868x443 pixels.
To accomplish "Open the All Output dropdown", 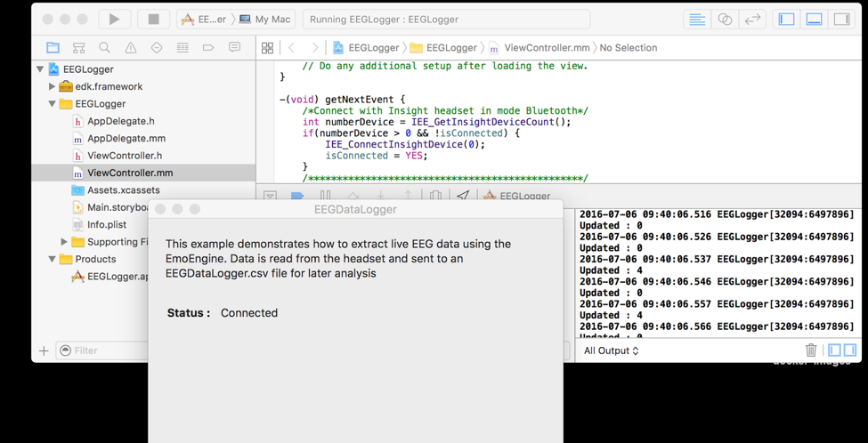I will click(x=611, y=350).
